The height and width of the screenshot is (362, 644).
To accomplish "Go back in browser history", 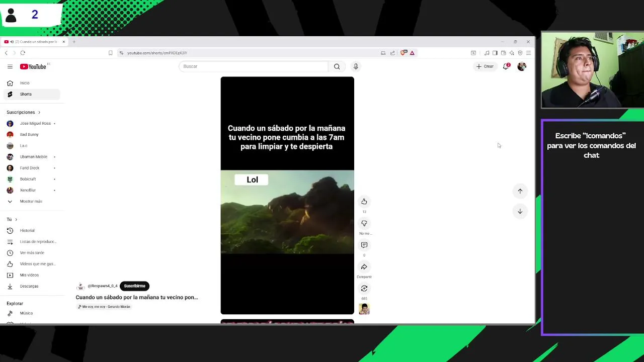I will [x=6, y=53].
